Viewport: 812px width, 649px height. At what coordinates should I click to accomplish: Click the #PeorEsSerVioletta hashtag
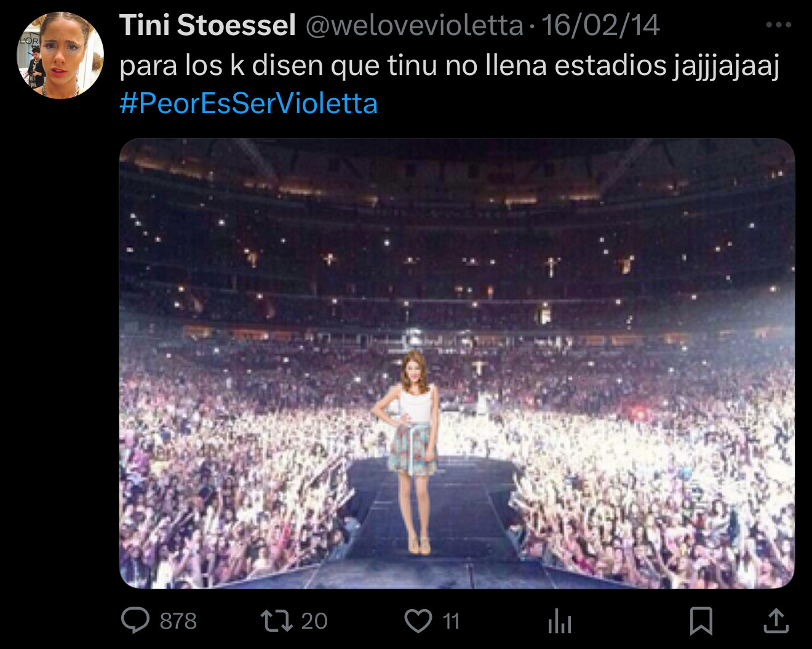click(x=249, y=103)
